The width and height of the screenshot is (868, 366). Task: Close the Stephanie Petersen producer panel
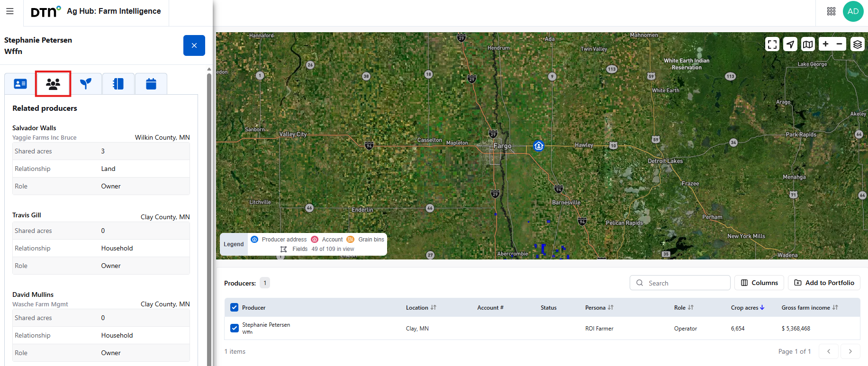194,45
